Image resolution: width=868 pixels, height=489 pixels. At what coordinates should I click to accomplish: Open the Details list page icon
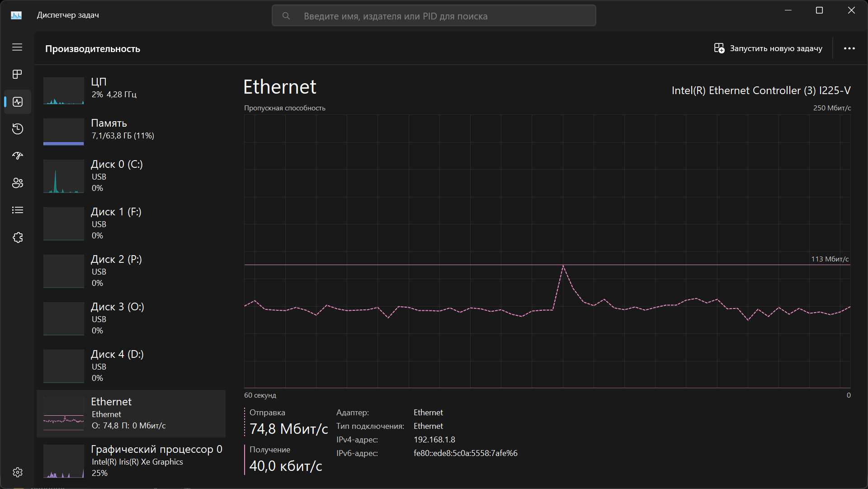[x=17, y=210]
